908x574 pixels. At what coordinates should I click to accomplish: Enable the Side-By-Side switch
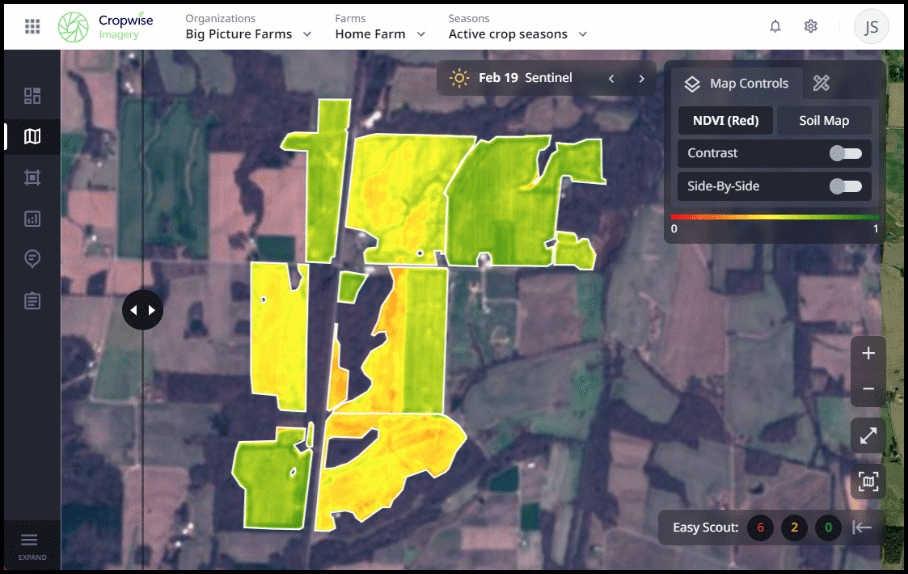[845, 186]
